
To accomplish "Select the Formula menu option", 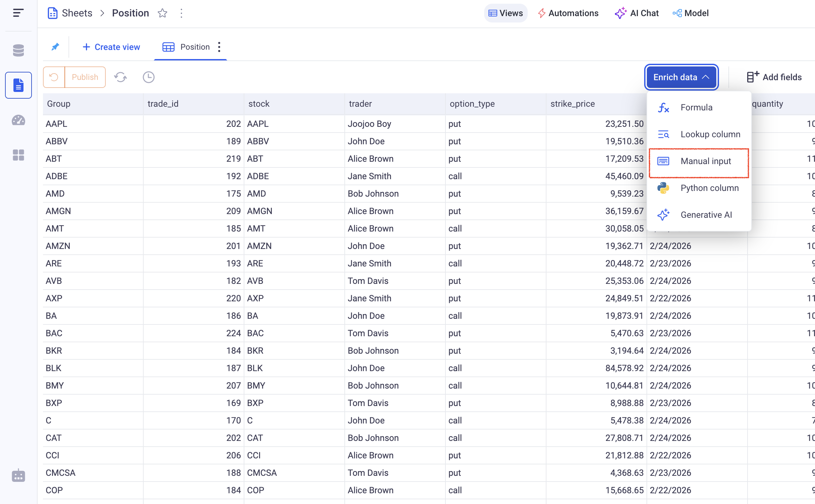I will (696, 107).
